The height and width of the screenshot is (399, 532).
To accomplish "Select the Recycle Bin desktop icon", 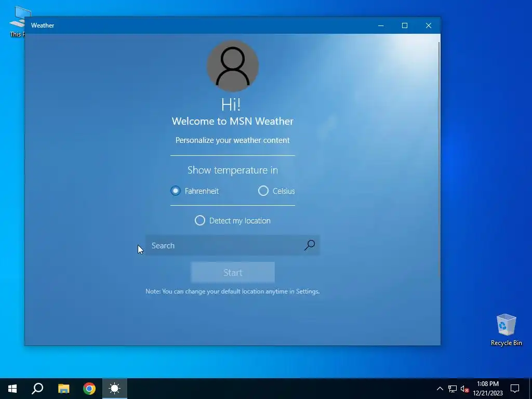I will (x=506, y=330).
